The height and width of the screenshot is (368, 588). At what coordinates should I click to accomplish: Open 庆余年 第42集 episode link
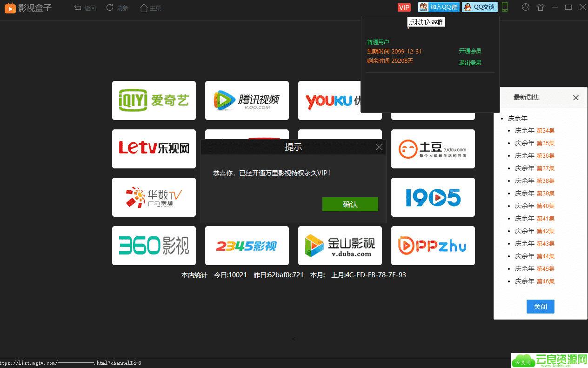(x=535, y=231)
